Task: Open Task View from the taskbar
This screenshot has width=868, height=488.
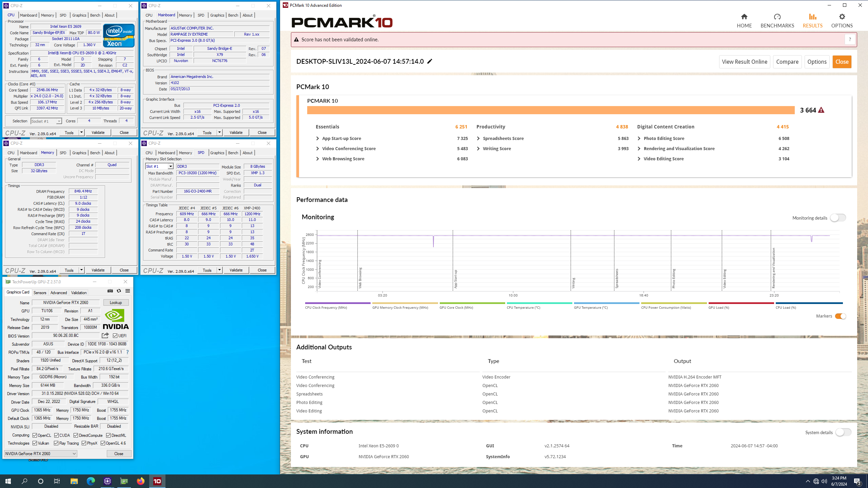Action: [x=57, y=481]
